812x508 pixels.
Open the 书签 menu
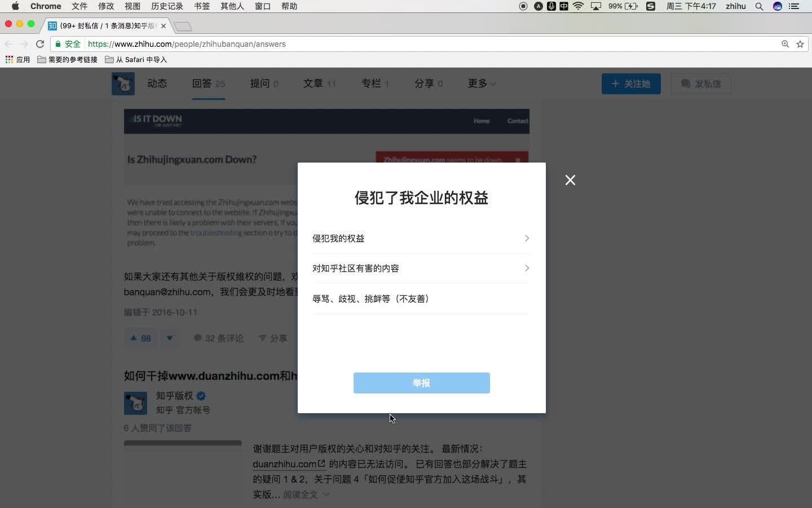[x=202, y=6]
